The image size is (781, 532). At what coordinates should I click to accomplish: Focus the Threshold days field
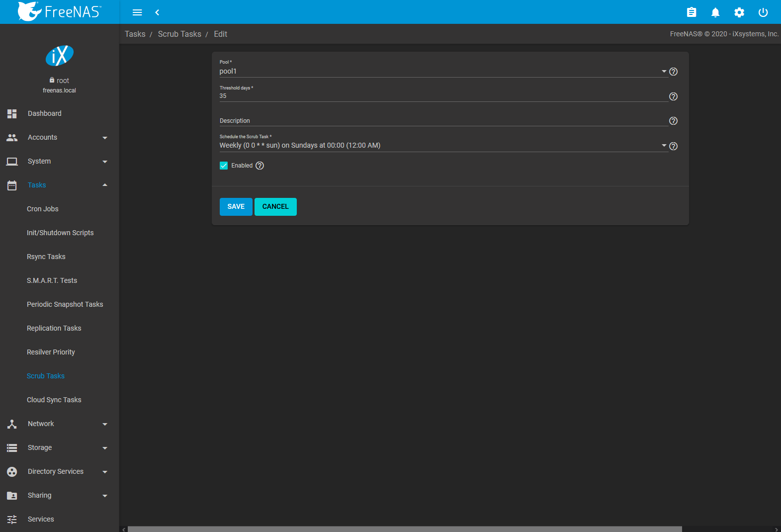[x=443, y=96]
